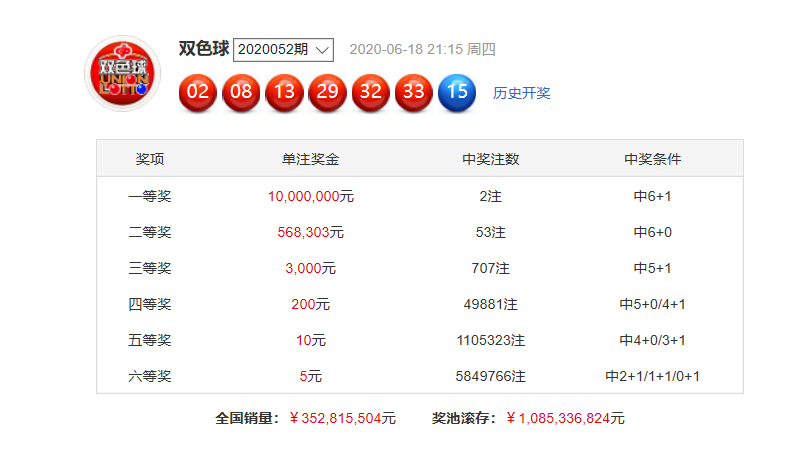Click the 双色球 title text

(204, 49)
